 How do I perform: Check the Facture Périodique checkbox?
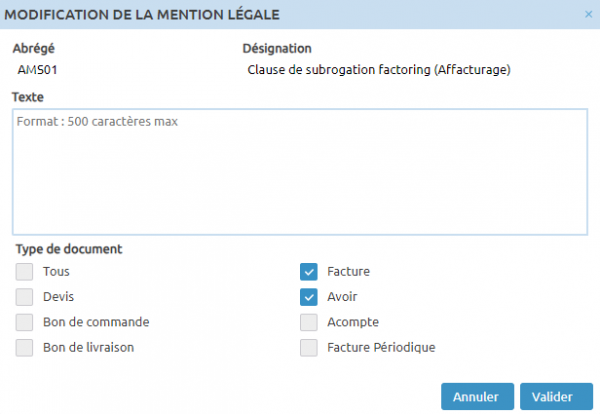309,348
